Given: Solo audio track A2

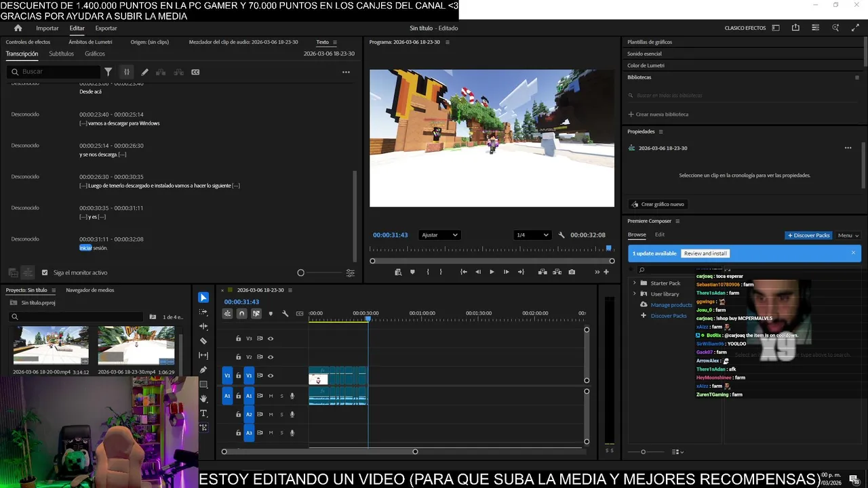Looking at the screenshot, I should (x=281, y=414).
